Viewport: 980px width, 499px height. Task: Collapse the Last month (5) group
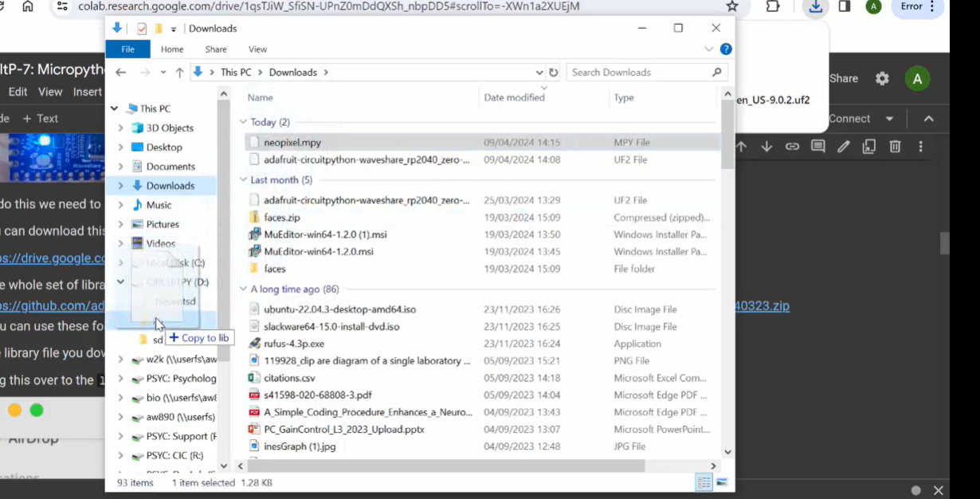coord(244,180)
